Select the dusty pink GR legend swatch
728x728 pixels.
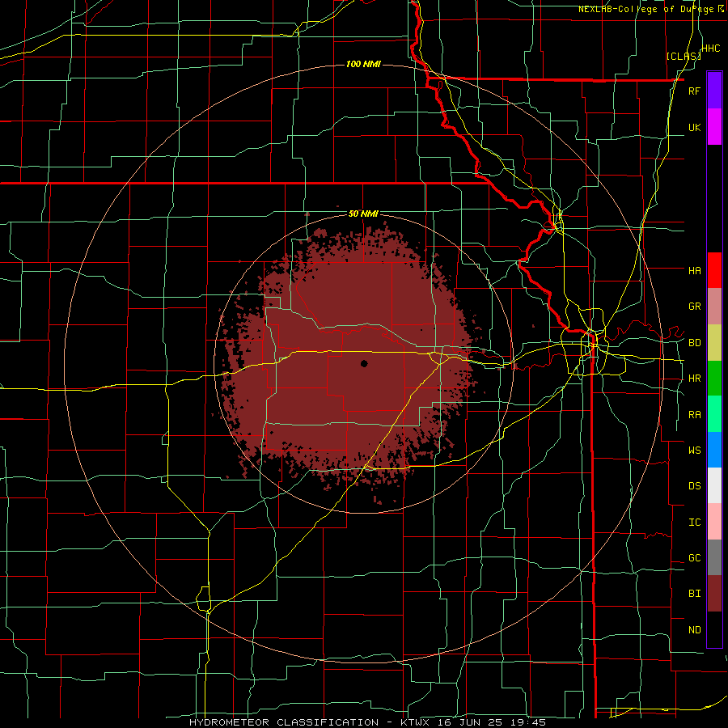click(x=714, y=307)
